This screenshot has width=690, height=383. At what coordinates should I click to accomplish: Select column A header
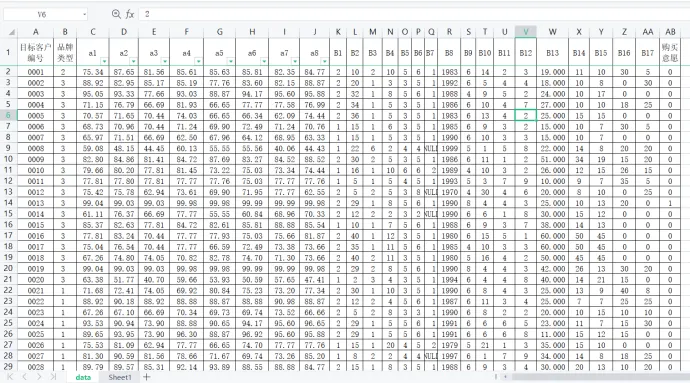tap(36, 32)
